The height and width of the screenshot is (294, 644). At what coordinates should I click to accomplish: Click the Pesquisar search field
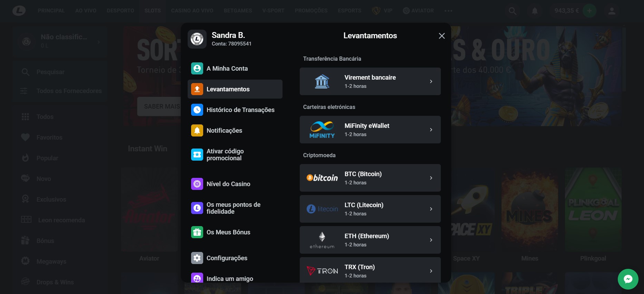click(60, 72)
